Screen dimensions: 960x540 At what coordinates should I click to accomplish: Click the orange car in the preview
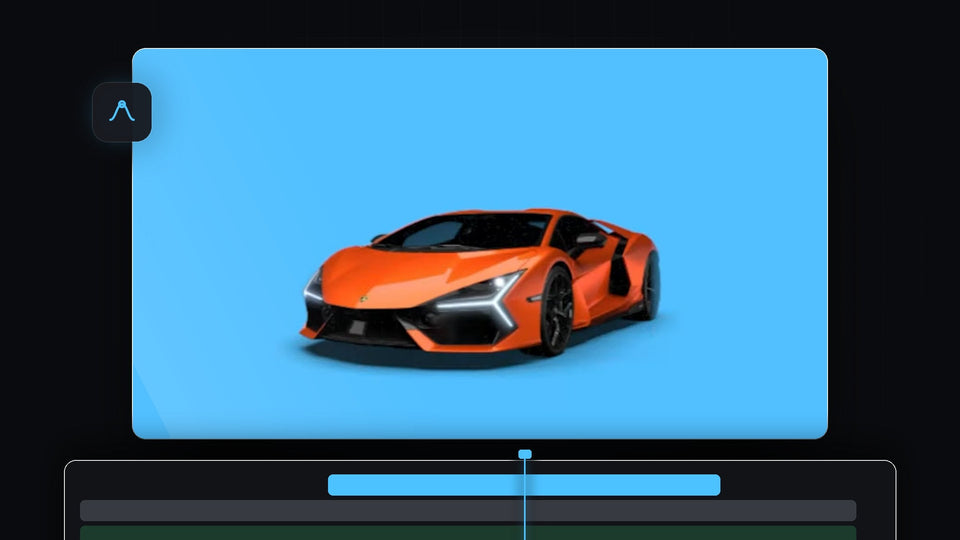point(481,282)
